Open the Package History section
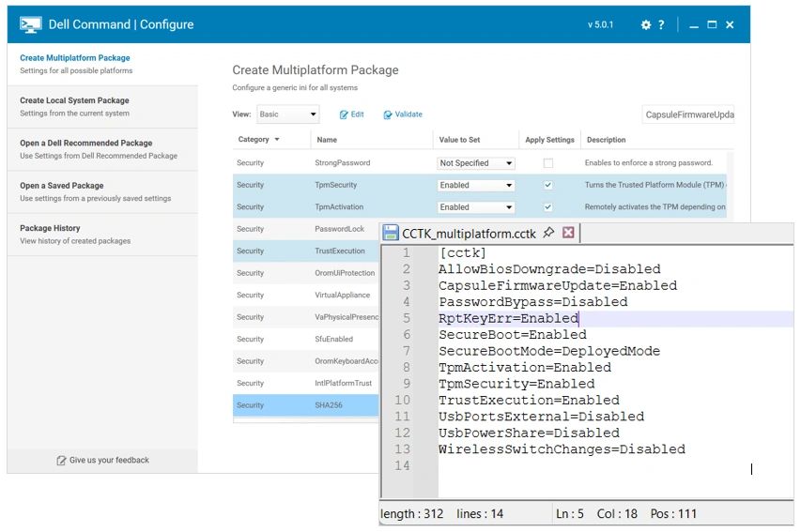Image resolution: width=801 pixels, height=532 pixels. point(50,229)
